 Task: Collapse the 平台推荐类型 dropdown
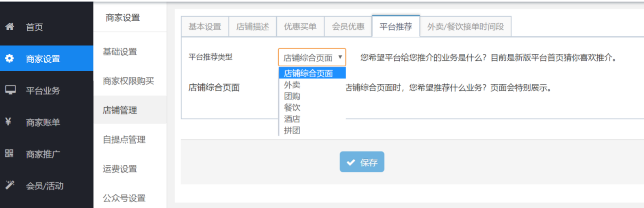tap(312, 57)
